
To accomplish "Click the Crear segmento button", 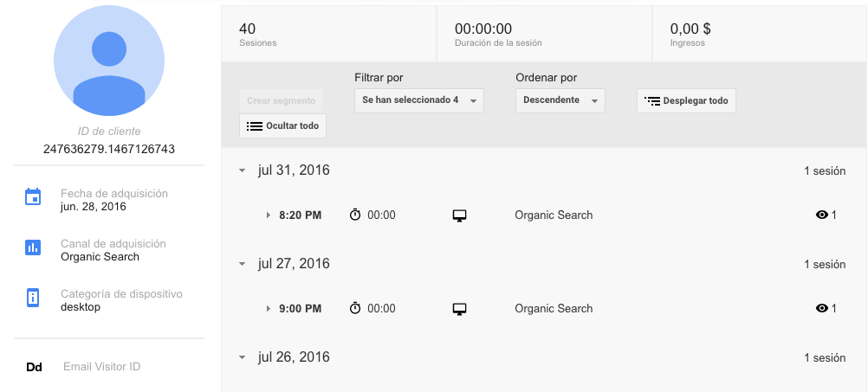I will click(282, 100).
